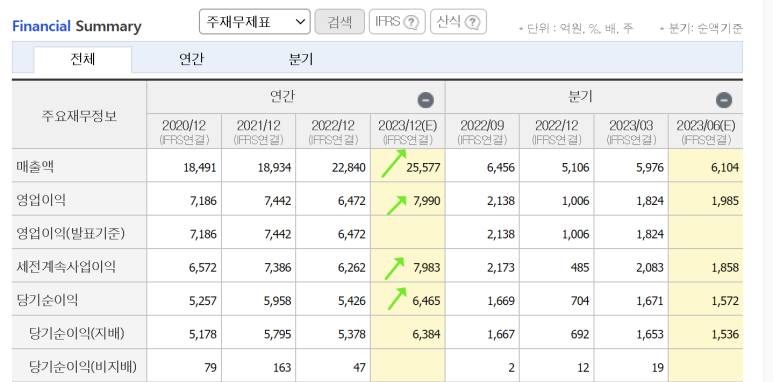Click the 18,491 revenue cell
The width and height of the screenshot is (773, 382).
[x=184, y=167]
